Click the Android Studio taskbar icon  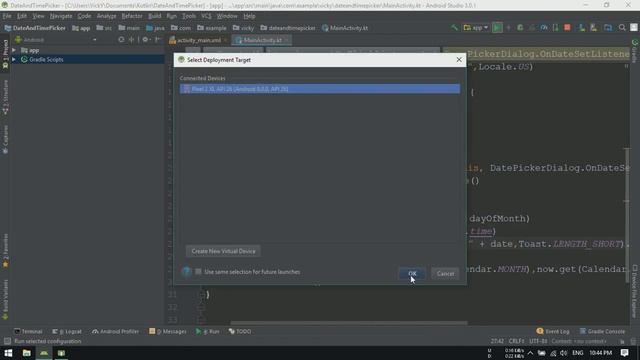pos(44,353)
